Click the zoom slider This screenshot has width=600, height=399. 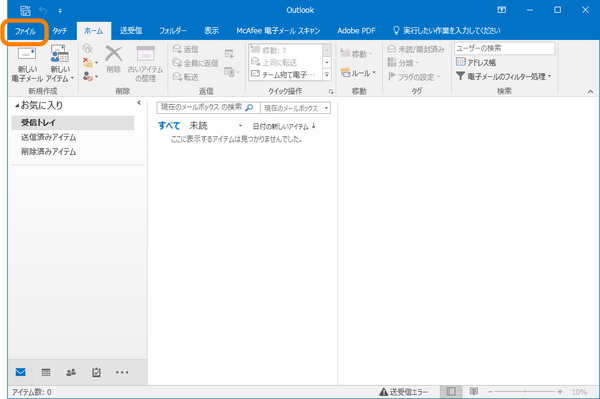pos(525,392)
